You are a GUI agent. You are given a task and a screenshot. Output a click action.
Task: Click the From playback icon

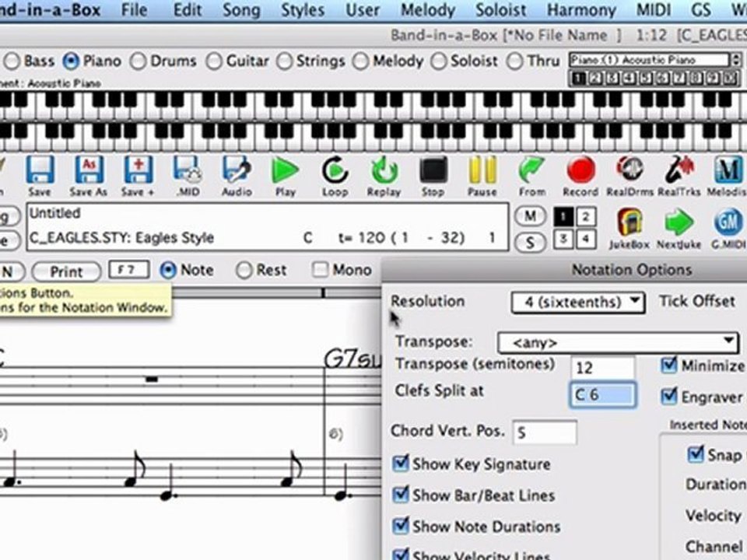click(531, 170)
